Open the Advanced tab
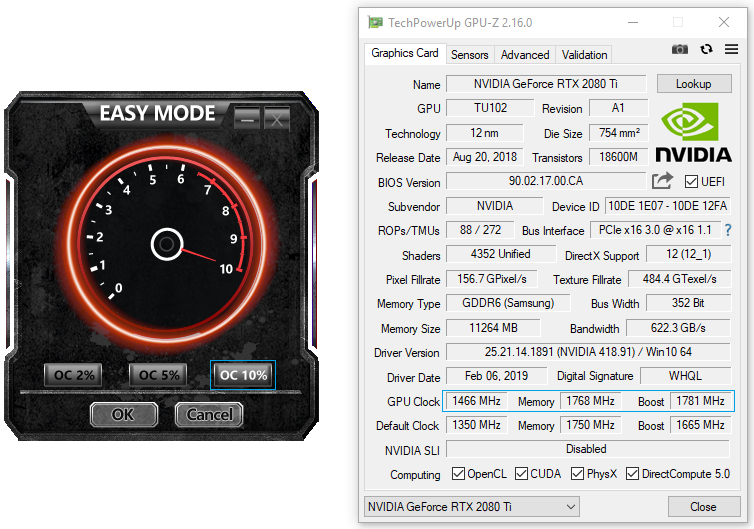Image resolution: width=754 pixels, height=529 pixels. 525,55
